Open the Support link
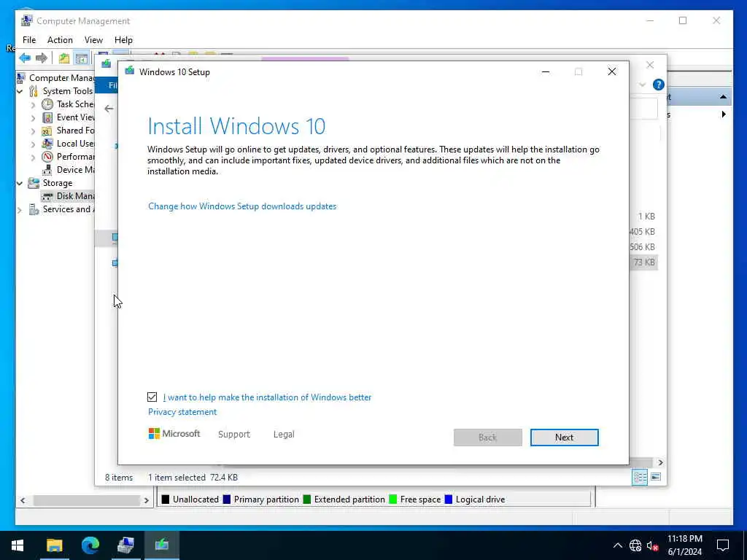 [x=234, y=435]
